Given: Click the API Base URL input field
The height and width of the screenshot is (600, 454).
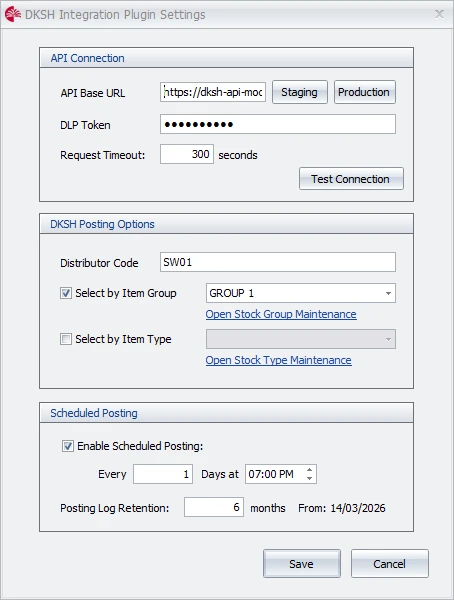Looking at the screenshot, I should 213,92.
